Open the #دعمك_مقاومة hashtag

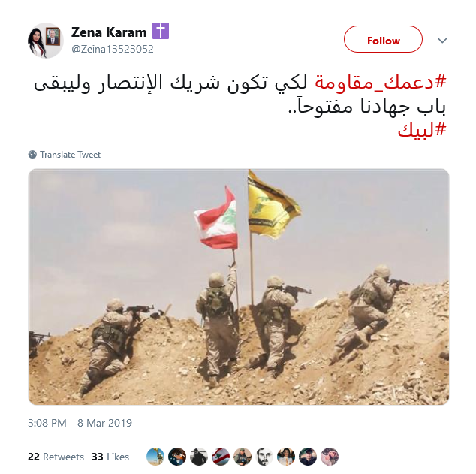[x=381, y=83]
